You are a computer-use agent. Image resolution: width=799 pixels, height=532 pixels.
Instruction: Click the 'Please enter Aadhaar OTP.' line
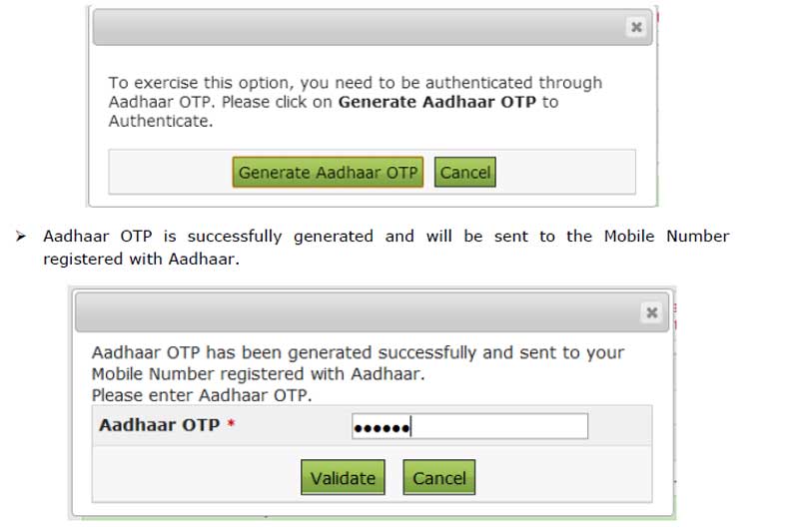(202, 394)
